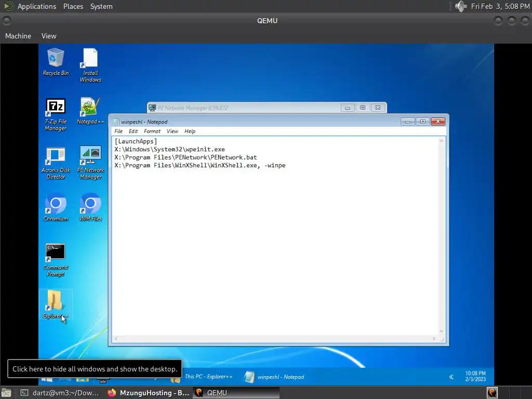The image size is (532, 399).
Task: Open the Notepad Edit menu
Action: coord(133,131)
